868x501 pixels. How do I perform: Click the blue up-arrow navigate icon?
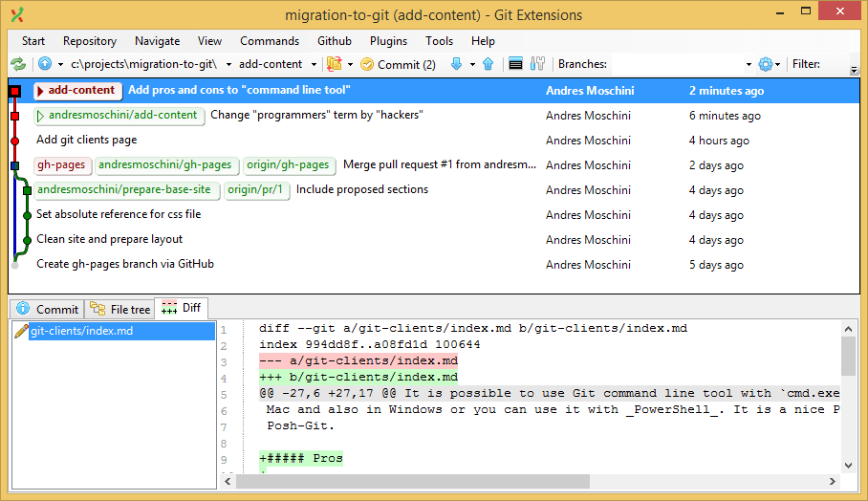[x=45, y=64]
